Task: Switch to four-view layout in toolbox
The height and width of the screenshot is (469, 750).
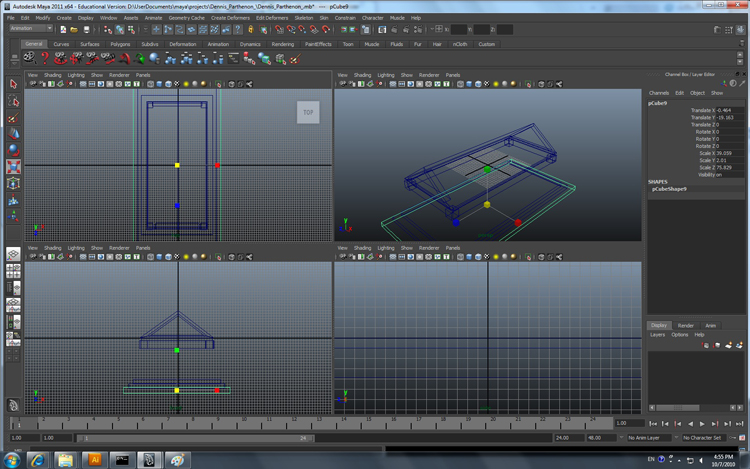Action: [14, 272]
